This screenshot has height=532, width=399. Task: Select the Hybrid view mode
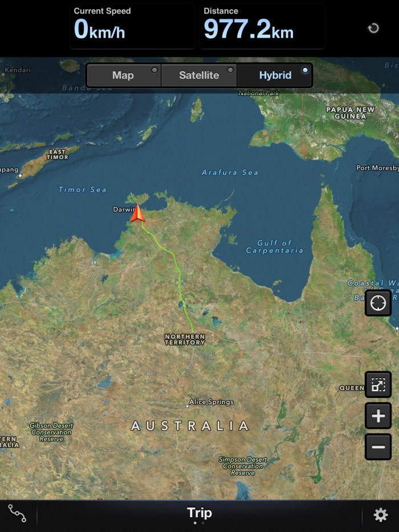click(x=275, y=75)
